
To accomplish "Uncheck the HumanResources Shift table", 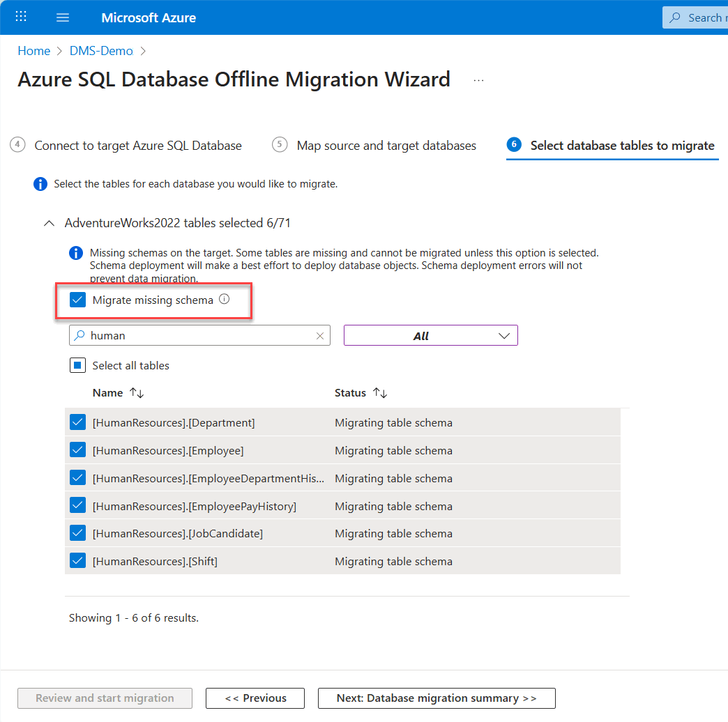I will tap(77, 561).
